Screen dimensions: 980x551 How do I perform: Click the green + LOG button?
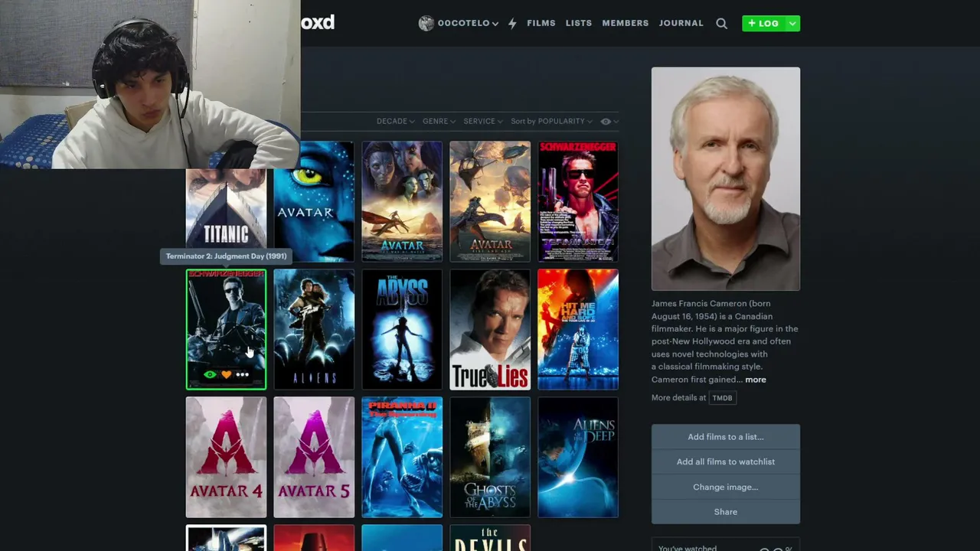(763, 24)
